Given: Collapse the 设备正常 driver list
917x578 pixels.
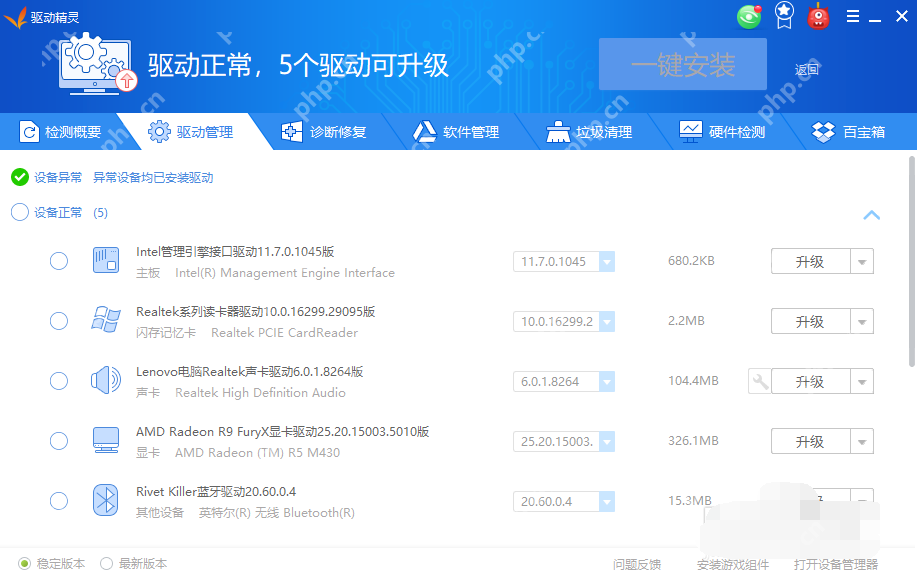Looking at the screenshot, I should [x=871, y=215].
